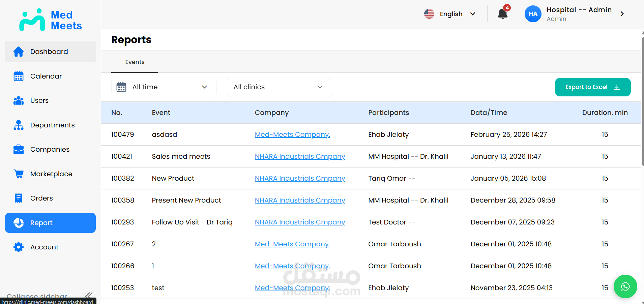Click the Export to Excel button
Viewport: 644px width, 304px height.
point(592,87)
